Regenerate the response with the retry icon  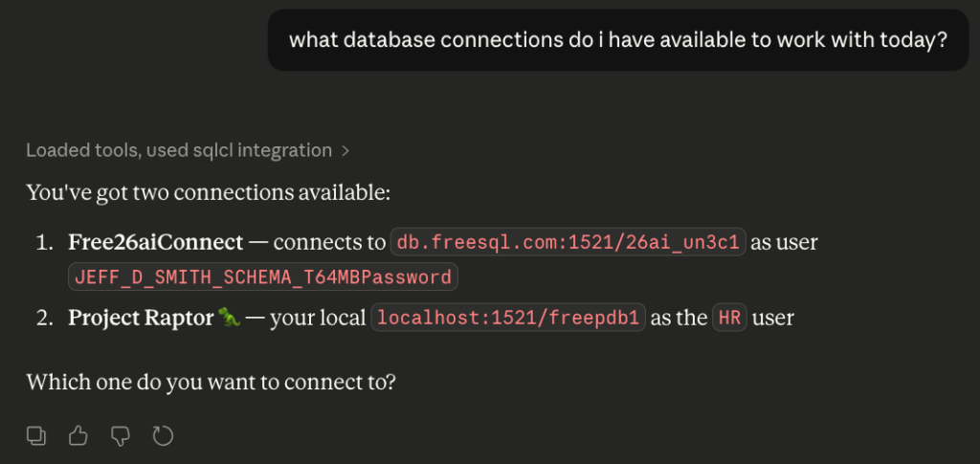(x=164, y=436)
